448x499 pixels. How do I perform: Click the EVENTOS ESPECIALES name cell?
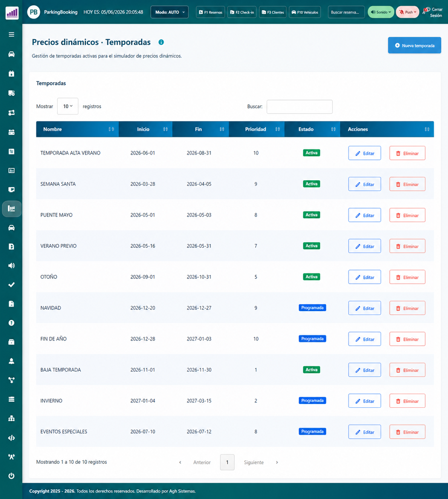64,431
